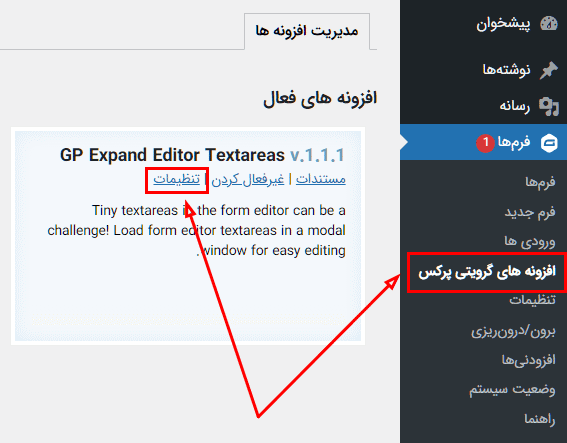Image resolution: width=567 pixels, height=443 pixels.
Task: Click the GP Expand Editor Textareas title
Action: 172,156
